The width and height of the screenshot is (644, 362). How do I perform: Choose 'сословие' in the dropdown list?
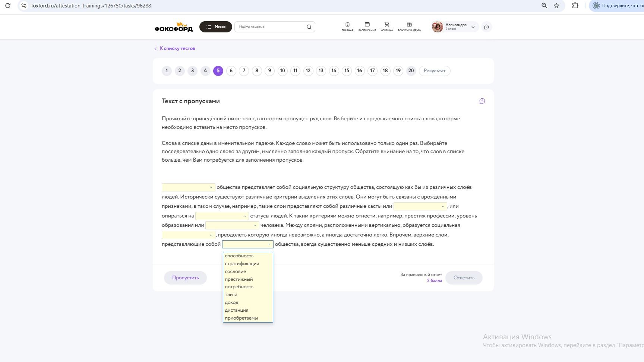[x=248, y=271]
